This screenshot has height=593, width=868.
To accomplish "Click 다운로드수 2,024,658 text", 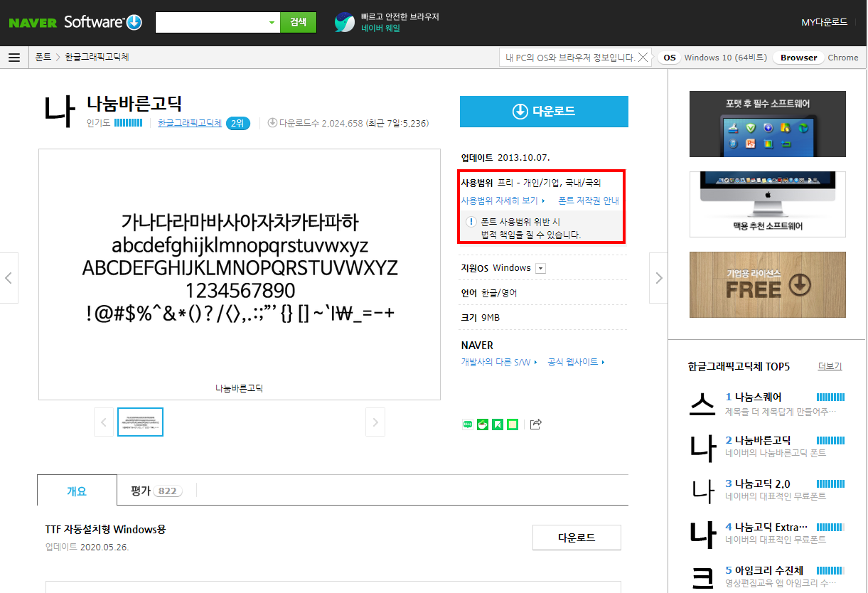I will point(321,123).
